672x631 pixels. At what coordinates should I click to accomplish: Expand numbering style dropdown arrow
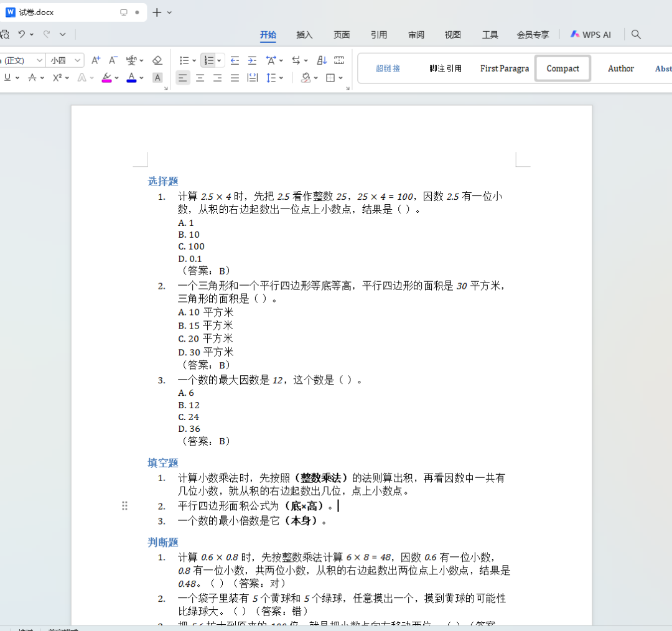[219, 60]
